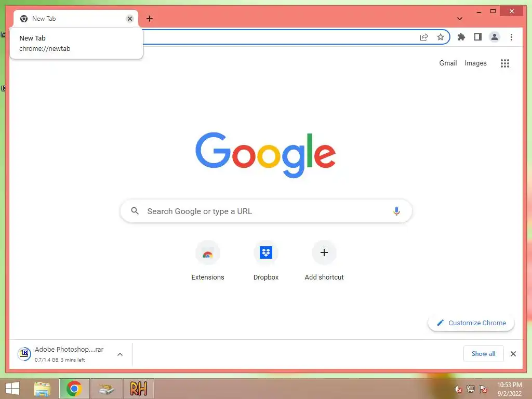Bookmark this tab with the star icon
Viewport: 532px width, 399px height.
(441, 37)
